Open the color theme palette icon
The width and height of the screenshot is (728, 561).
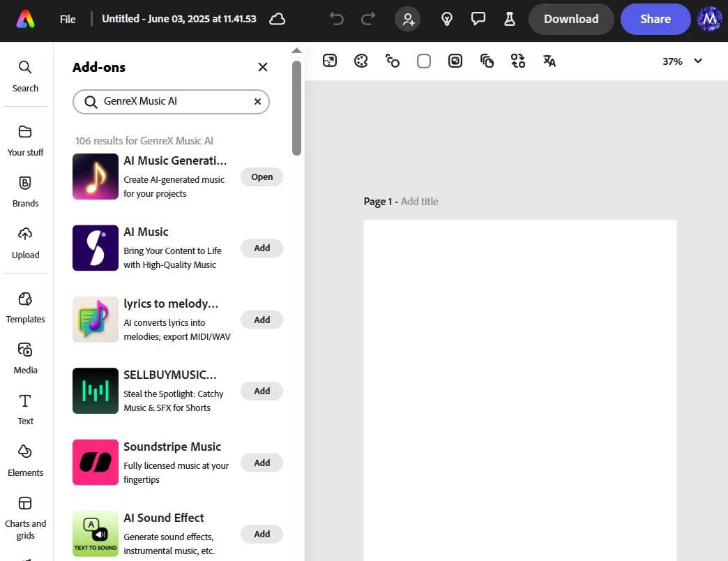(361, 61)
